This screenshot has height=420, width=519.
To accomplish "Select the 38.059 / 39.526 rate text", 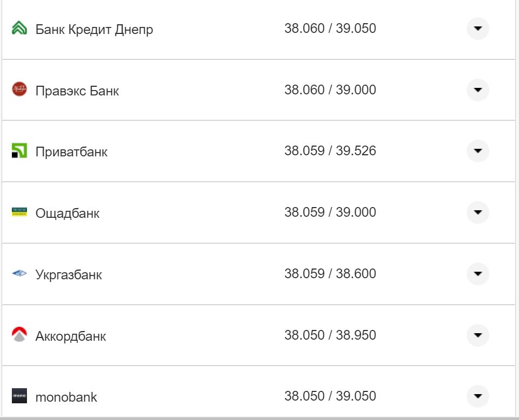I will (331, 151).
